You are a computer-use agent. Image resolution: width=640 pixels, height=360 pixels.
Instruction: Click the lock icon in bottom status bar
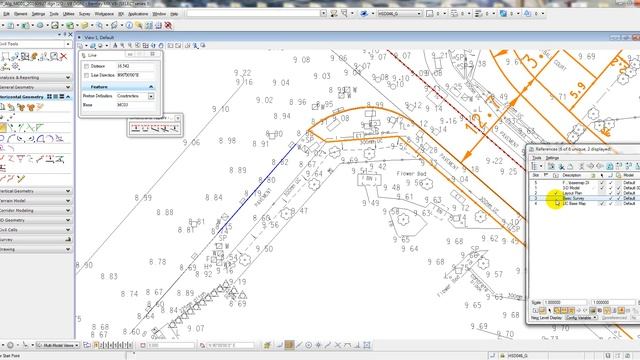502,356
